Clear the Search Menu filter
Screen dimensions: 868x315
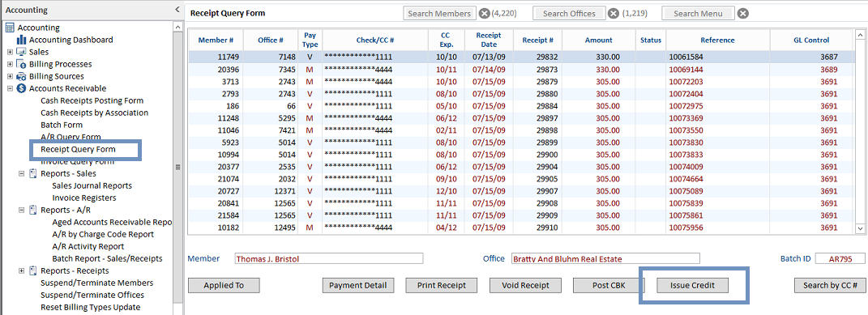coord(743,14)
